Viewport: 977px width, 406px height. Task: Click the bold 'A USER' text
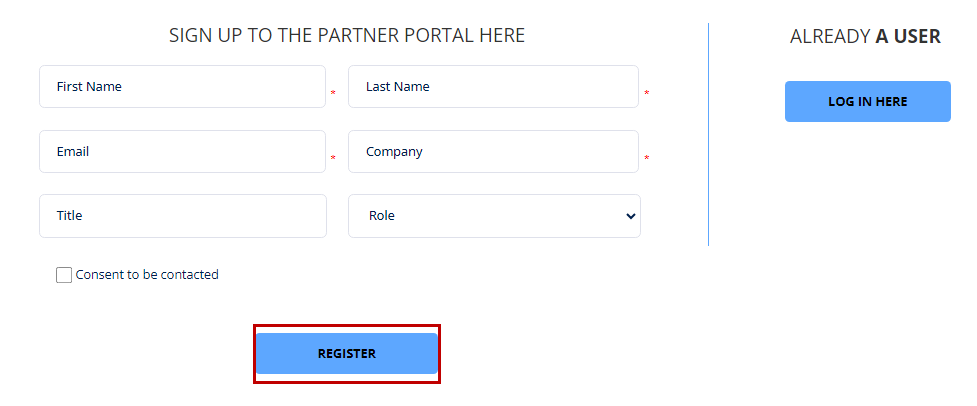[908, 37]
